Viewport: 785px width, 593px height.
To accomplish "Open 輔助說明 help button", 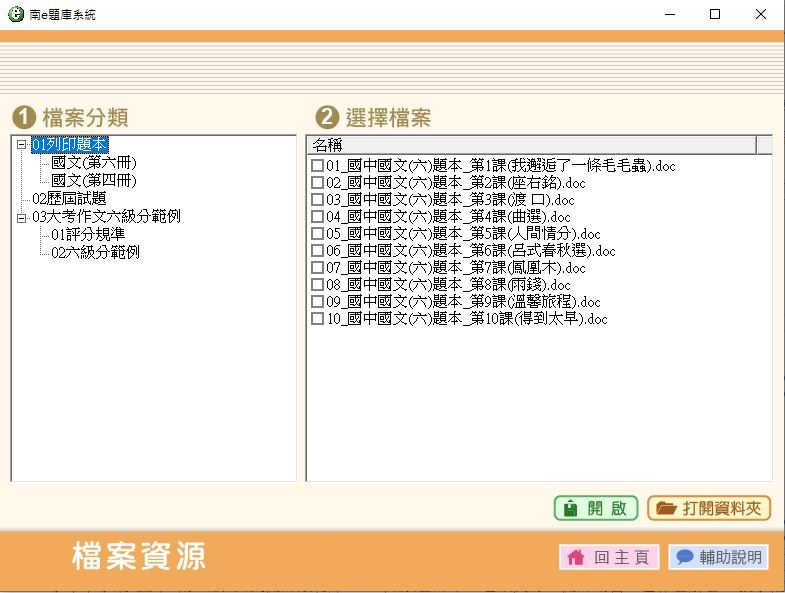I will coord(718,557).
